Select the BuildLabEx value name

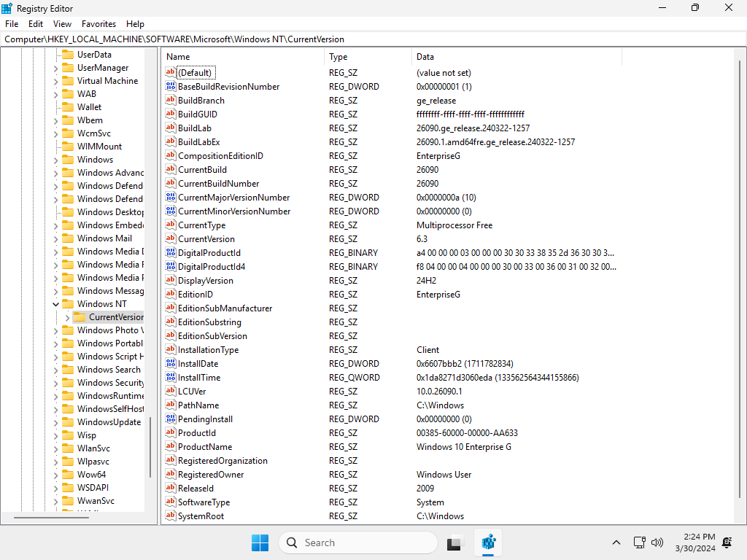coord(199,142)
